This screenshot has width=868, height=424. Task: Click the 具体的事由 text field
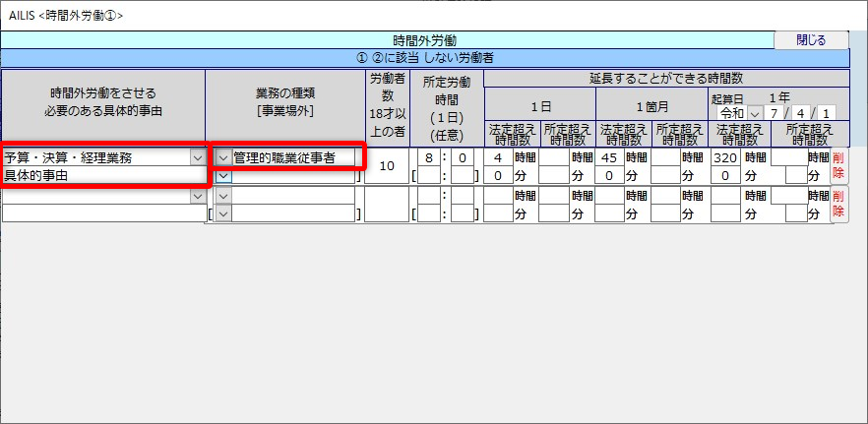click(x=103, y=175)
